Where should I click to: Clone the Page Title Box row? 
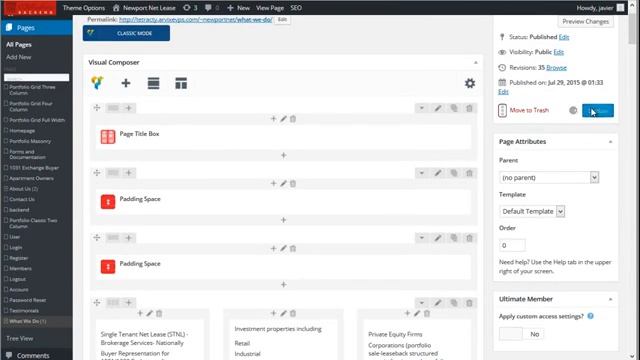click(x=454, y=108)
